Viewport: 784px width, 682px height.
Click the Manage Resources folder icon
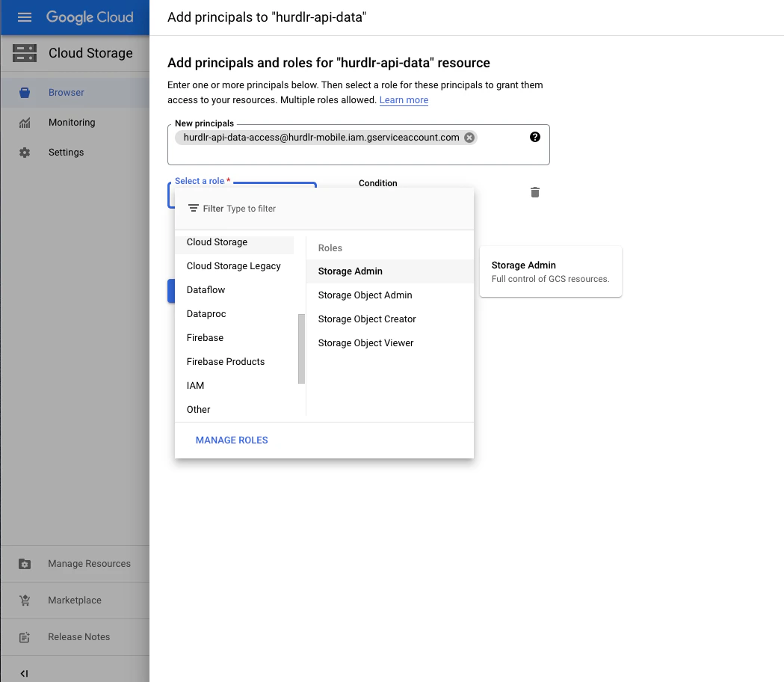click(x=25, y=564)
